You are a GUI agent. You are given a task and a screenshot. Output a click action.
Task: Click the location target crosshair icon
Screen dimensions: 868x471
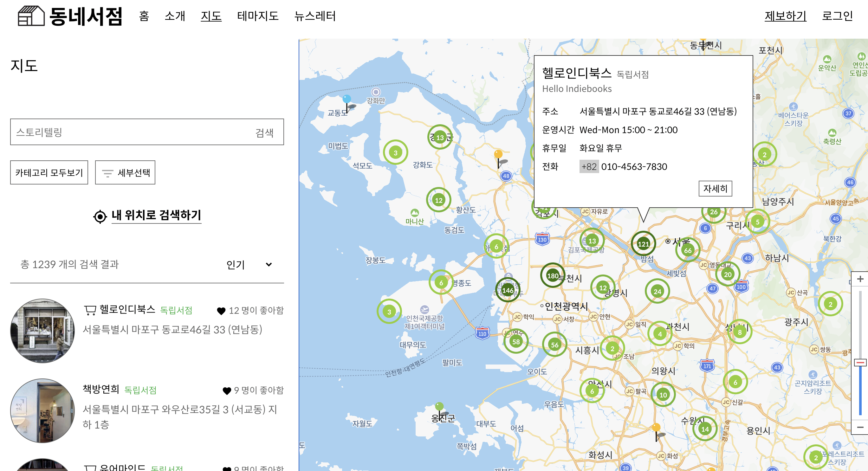[x=100, y=216]
